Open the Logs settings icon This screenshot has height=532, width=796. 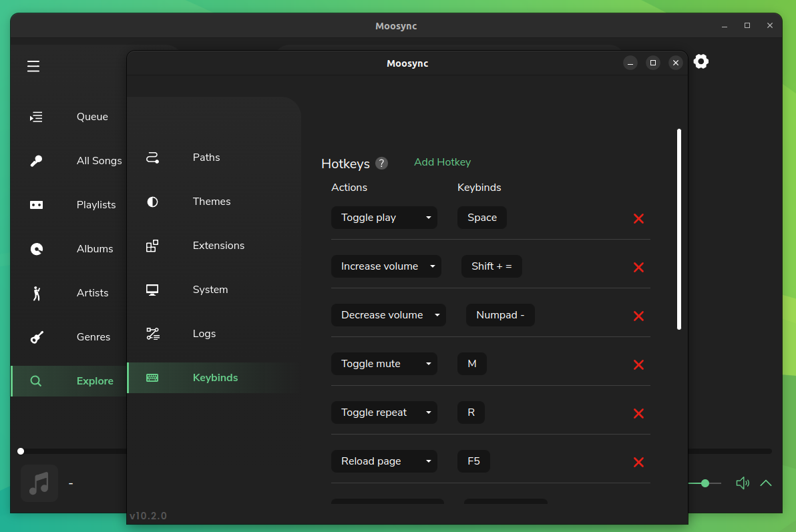click(x=152, y=333)
